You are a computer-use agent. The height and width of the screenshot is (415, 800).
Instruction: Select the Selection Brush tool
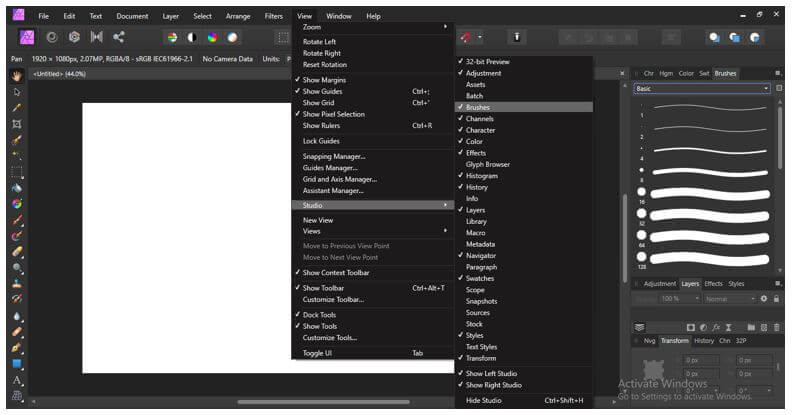(17, 140)
